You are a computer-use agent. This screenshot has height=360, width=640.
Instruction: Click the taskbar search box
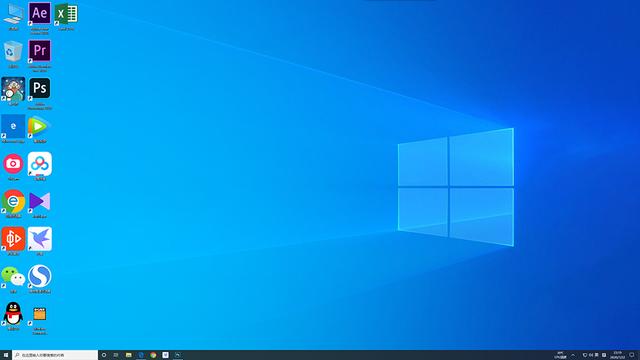(x=55, y=355)
